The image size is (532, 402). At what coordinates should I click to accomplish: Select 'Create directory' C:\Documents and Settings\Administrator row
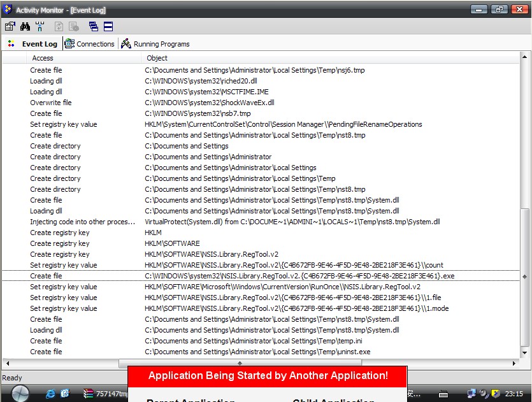(261, 157)
